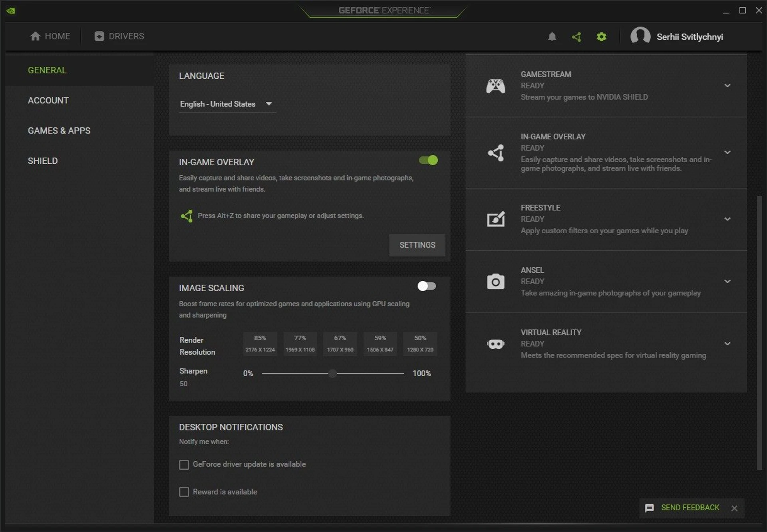Click the 100% label of Sharpen slider
The height and width of the screenshot is (532, 767).
pyautogui.click(x=421, y=373)
